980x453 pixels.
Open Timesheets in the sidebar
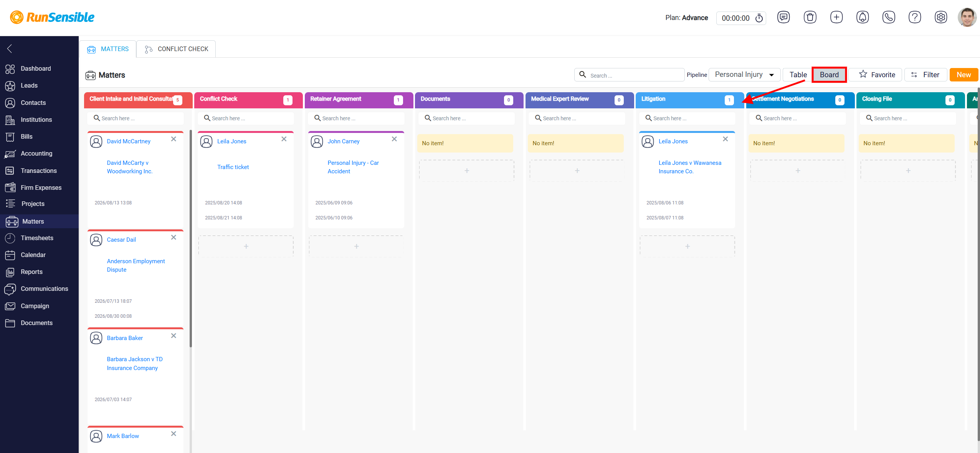[x=37, y=238]
